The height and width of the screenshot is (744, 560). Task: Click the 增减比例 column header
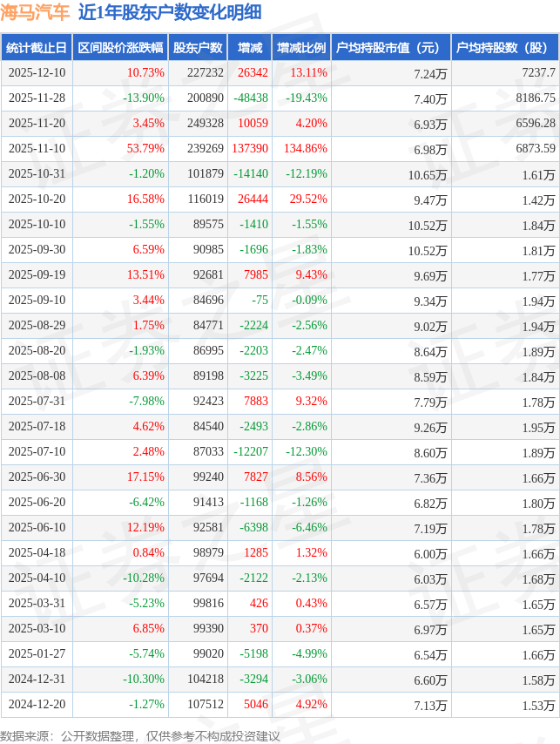coord(301,48)
